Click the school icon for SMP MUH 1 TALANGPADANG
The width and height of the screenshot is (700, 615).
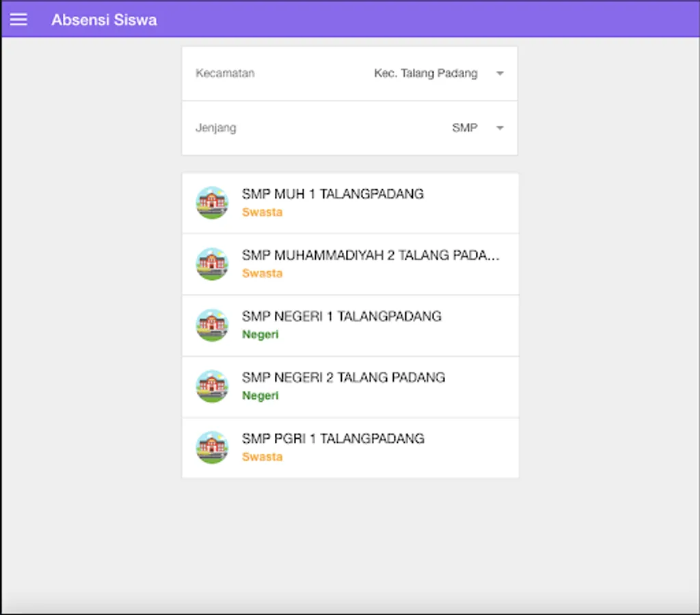pyautogui.click(x=212, y=202)
